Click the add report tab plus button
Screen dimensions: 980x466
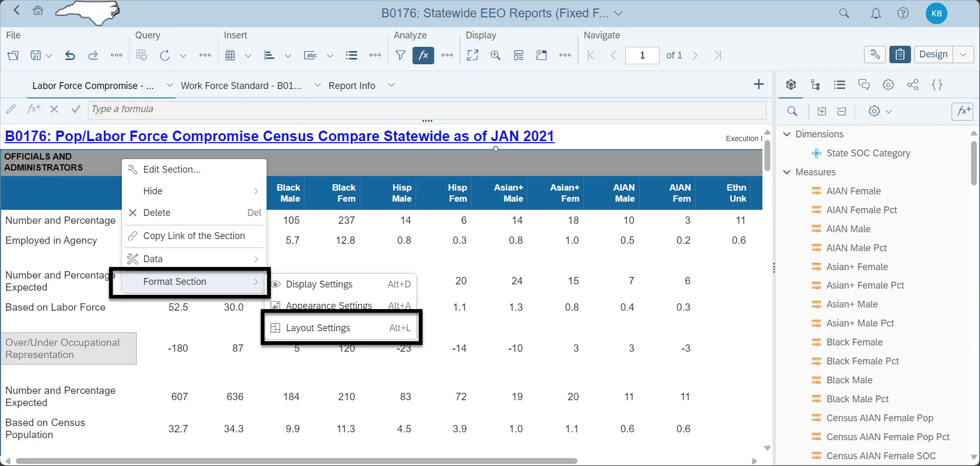pos(759,85)
